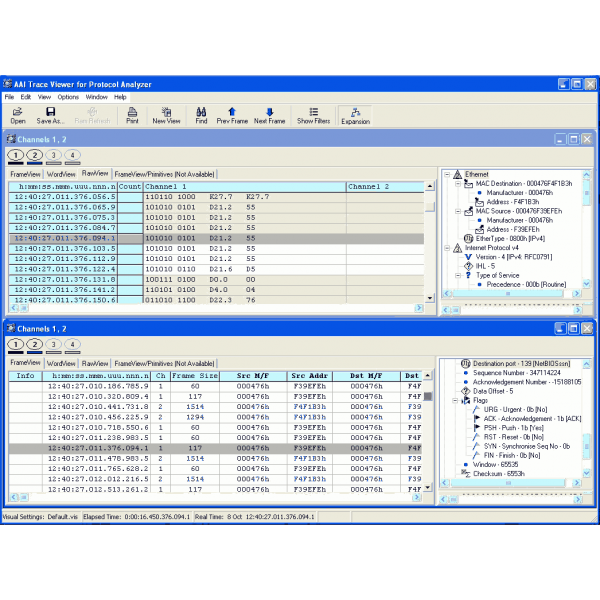Switch to FrameView tab in the upper window
Image resolution: width=600 pixels, height=600 pixels.
(25, 174)
